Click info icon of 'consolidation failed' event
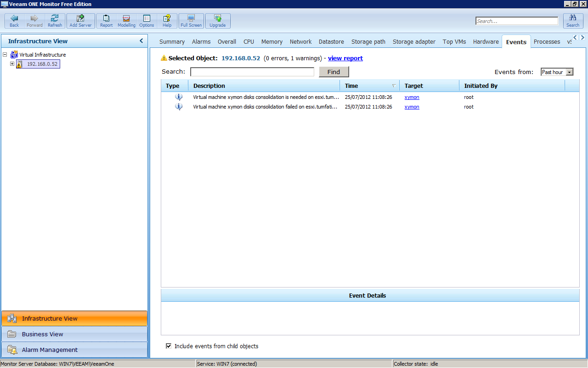Screen dimensions: 588x368 tap(179, 107)
